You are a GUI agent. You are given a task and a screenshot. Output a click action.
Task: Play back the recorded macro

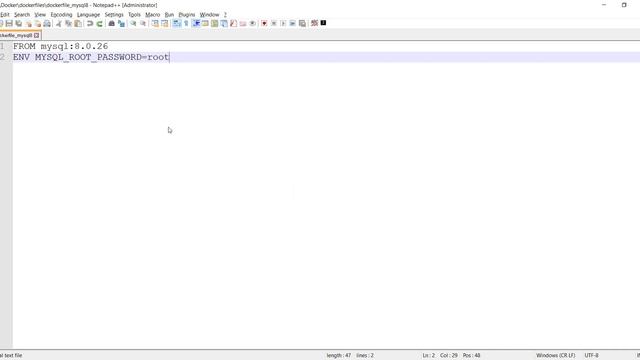tap(283, 24)
